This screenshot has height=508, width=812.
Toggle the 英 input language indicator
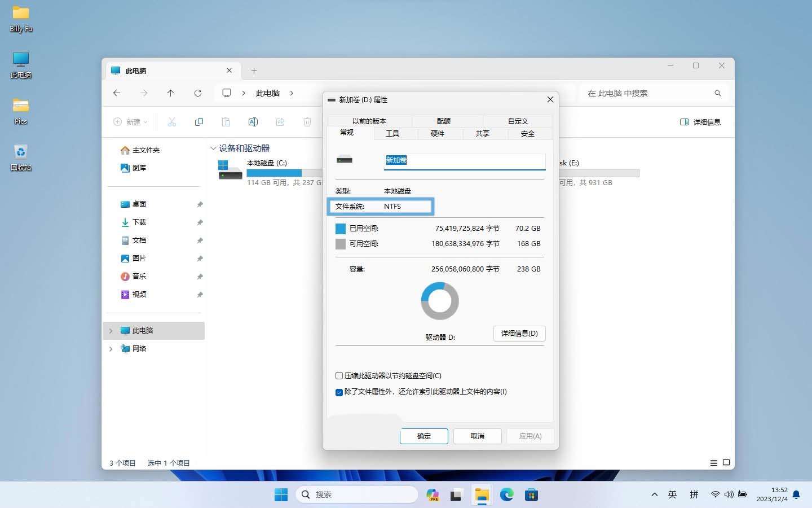(672, 494)
